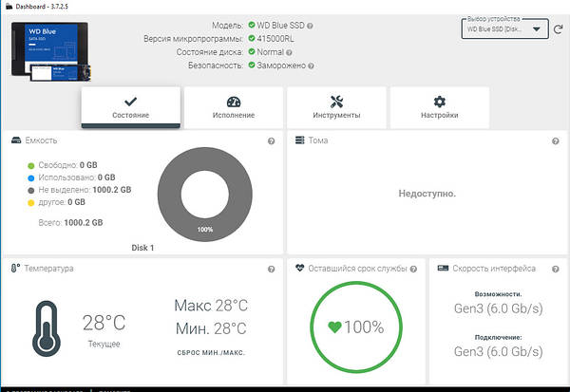
Task: Open help for Скорость интерфейса panel
Action: (x=556, y=270)
